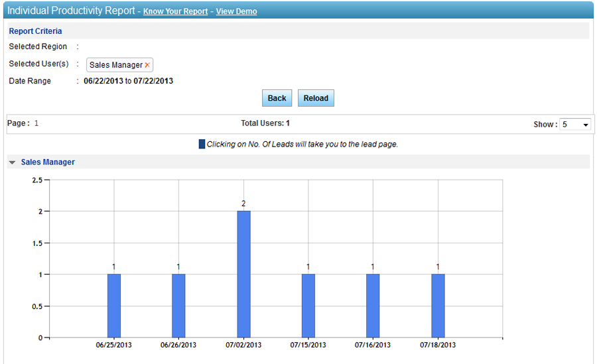Remove the Sales Manager user tag

coord(147,65)
